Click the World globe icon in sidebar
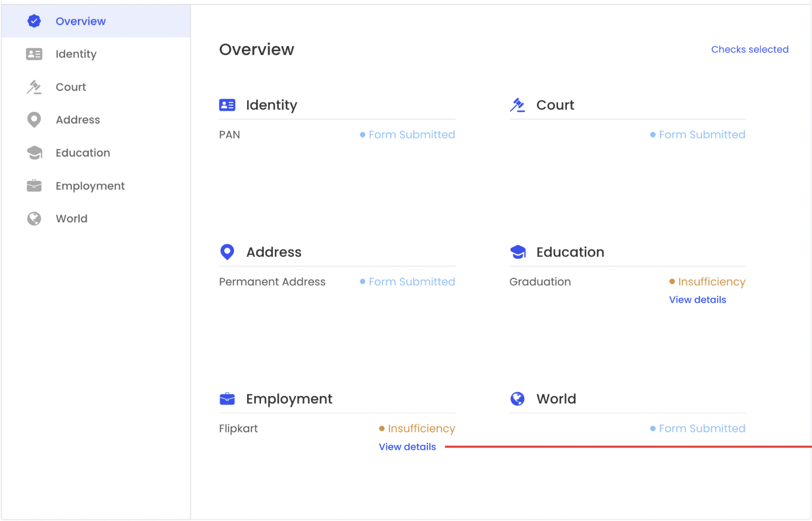Image resolution: width=812 pixels, height=521 pixels. point(34,219)
